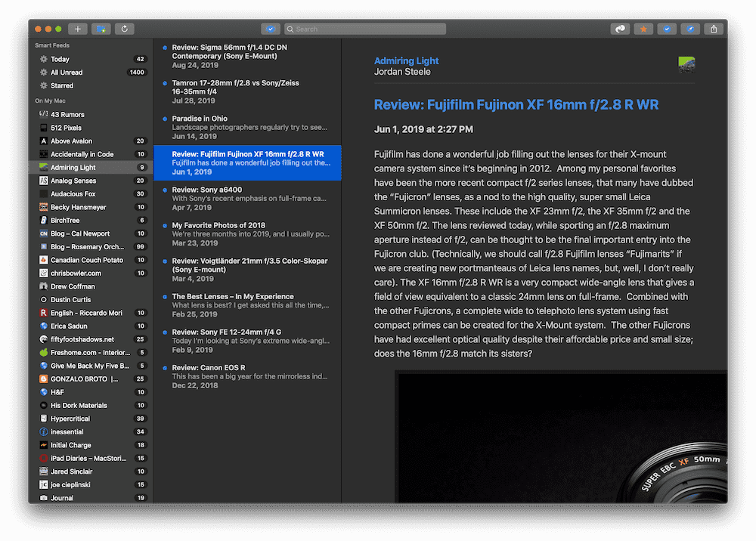Open the Paradise in Ohio article

247,127
